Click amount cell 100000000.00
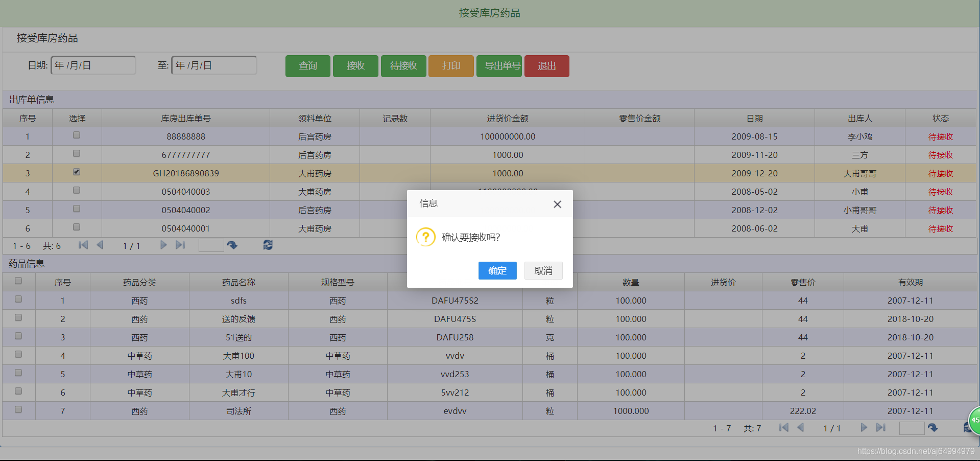The width and height of the screenshot is (980, 461). point(508,136)
